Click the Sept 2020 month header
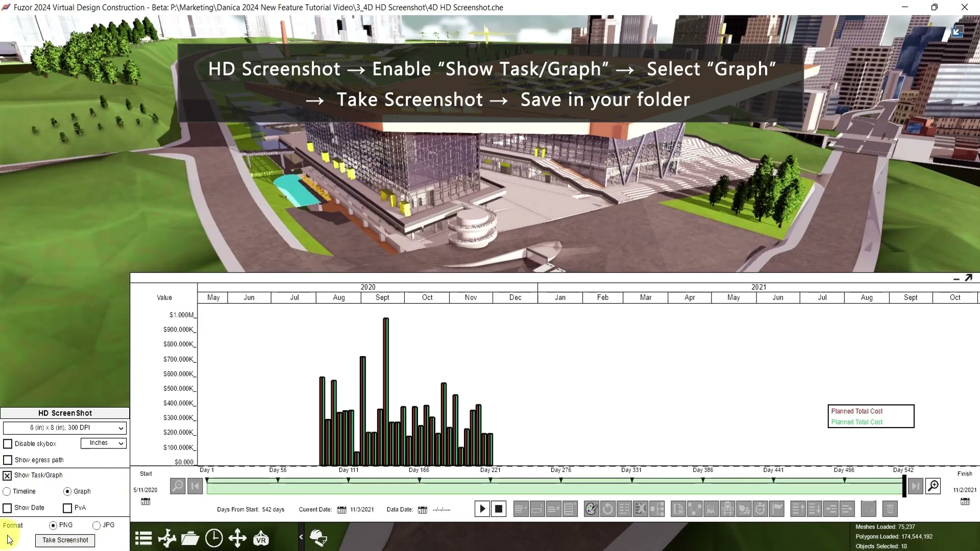The height and width of the screenshot is (551, 980). point(382,297)
